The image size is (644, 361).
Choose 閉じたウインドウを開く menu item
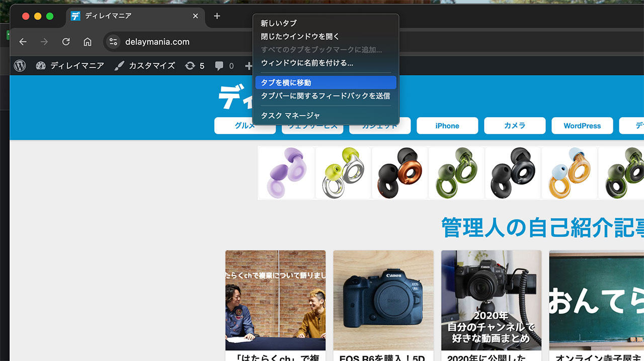coord(300,36)
